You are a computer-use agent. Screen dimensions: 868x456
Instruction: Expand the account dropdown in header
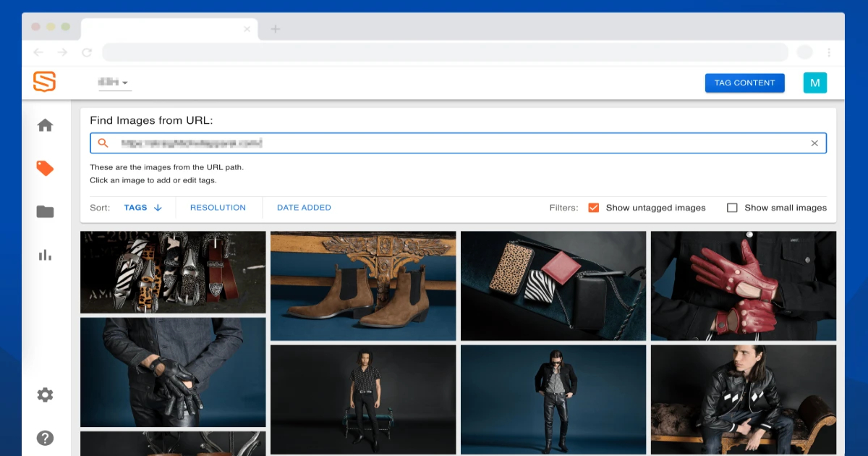click(114, 83)
